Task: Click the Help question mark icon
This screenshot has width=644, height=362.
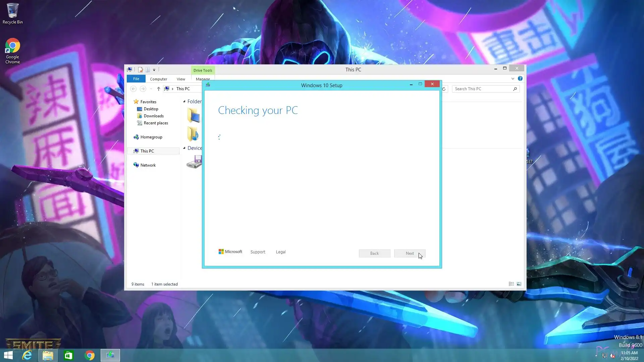Action: coord(520,78)
